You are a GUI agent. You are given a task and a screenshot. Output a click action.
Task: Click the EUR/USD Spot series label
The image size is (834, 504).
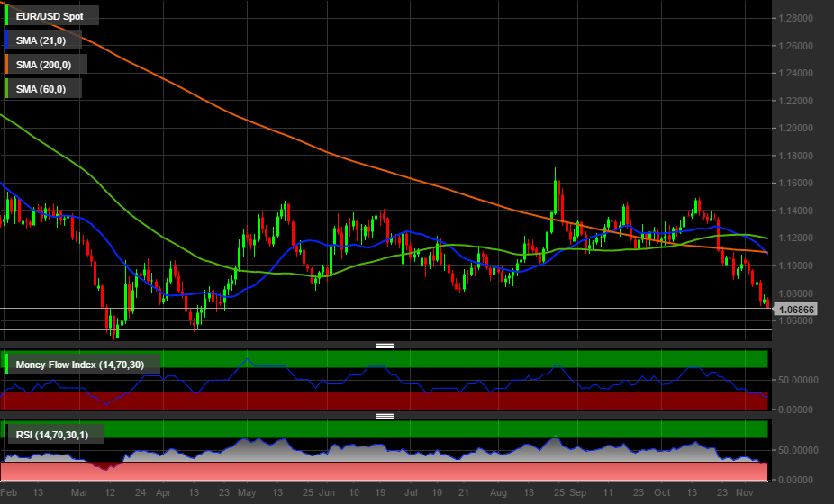coord(52,16)
